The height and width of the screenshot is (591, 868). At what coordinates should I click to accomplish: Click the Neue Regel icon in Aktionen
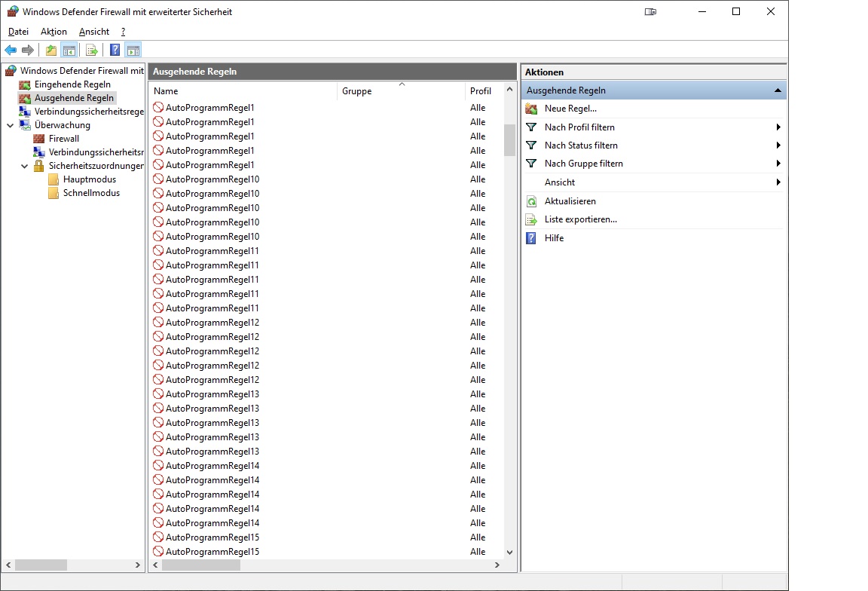[x=531, y=109]
